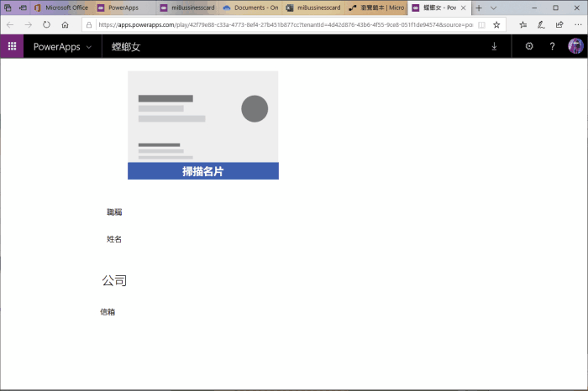Click the share page icon
Image resolution: width=588 pixels, height=391 pixels.
559,24
